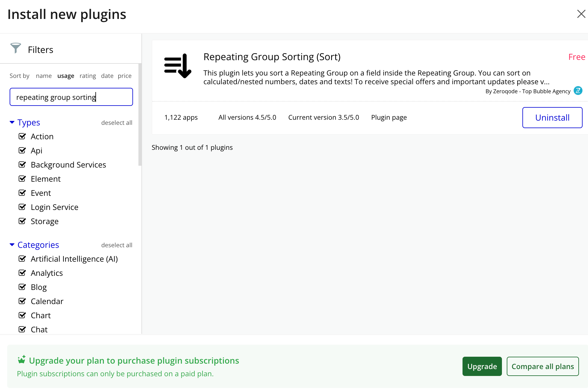This screenshot has width=588, height=391.
Task: Click Compare all plans button
Action: 543,366
